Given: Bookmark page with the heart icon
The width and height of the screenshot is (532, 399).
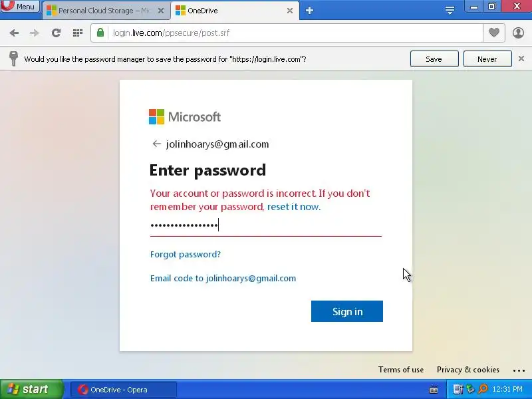Looking at the screenshot, I should (494, 33).
